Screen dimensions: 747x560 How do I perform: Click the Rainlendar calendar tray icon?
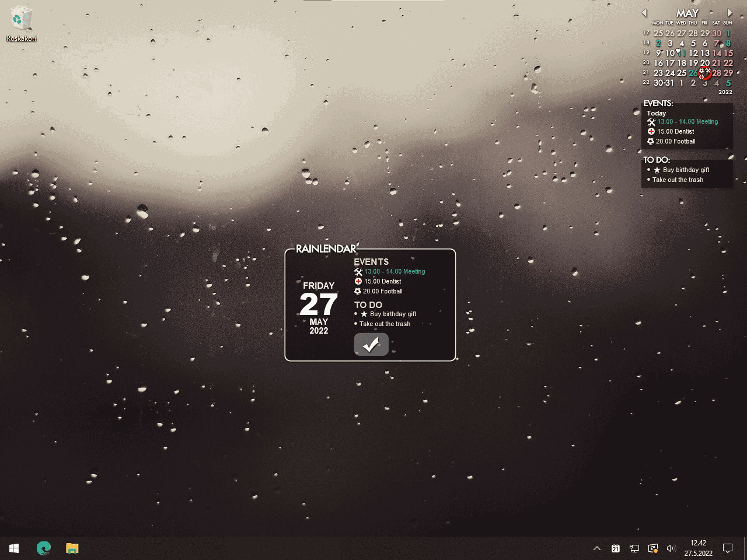tap(615, 548)
